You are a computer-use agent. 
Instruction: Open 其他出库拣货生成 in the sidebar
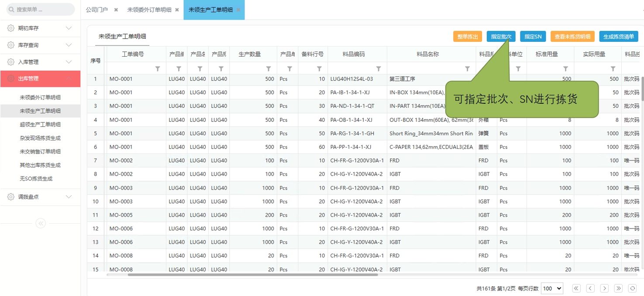[x=40, y=165]
